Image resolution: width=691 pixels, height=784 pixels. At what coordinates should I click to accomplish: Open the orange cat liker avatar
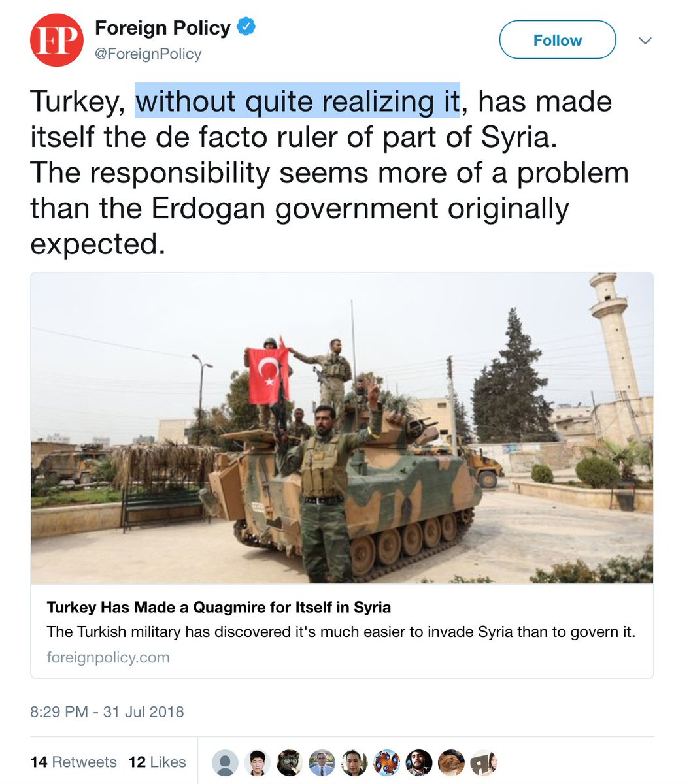coord(451,762)
